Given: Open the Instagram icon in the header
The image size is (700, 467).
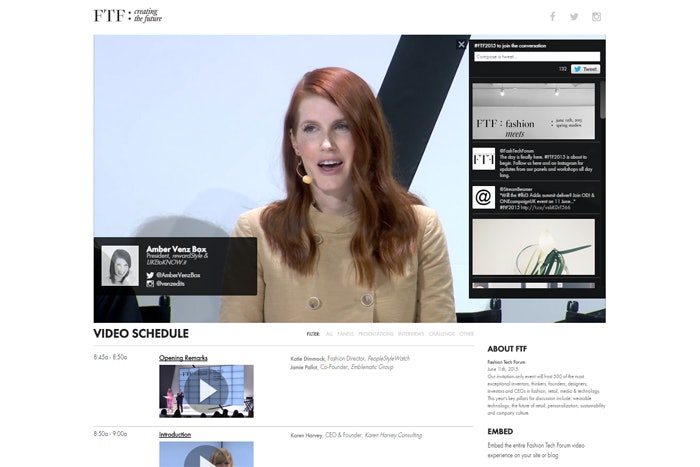Looking at the screenshot, I should point(597,16).
